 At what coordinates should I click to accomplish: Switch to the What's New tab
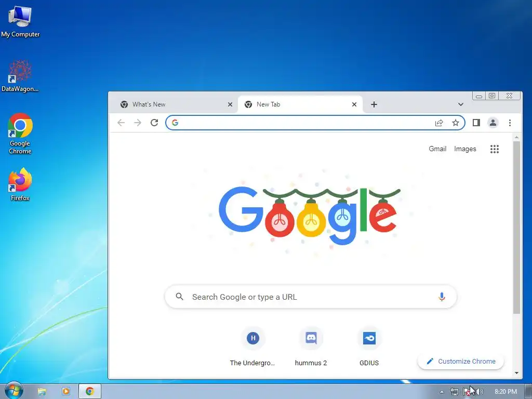pos(175,104)
